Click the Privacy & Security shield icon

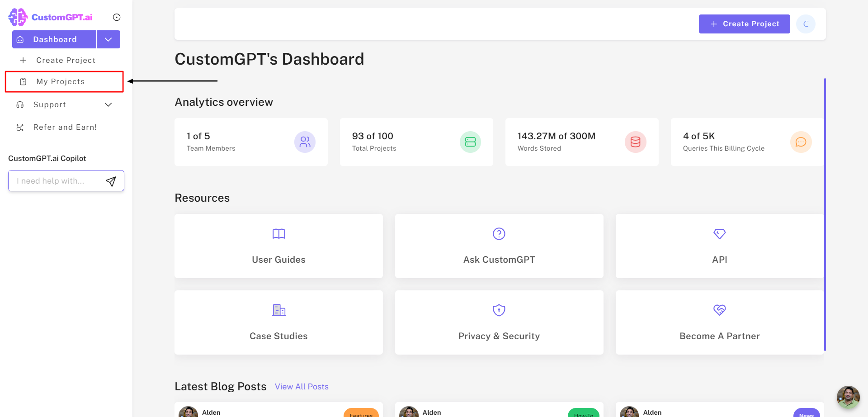(499, 310)
